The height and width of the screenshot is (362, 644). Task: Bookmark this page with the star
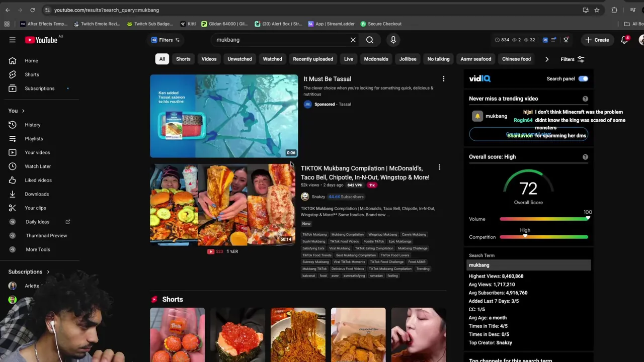point(597,10)
